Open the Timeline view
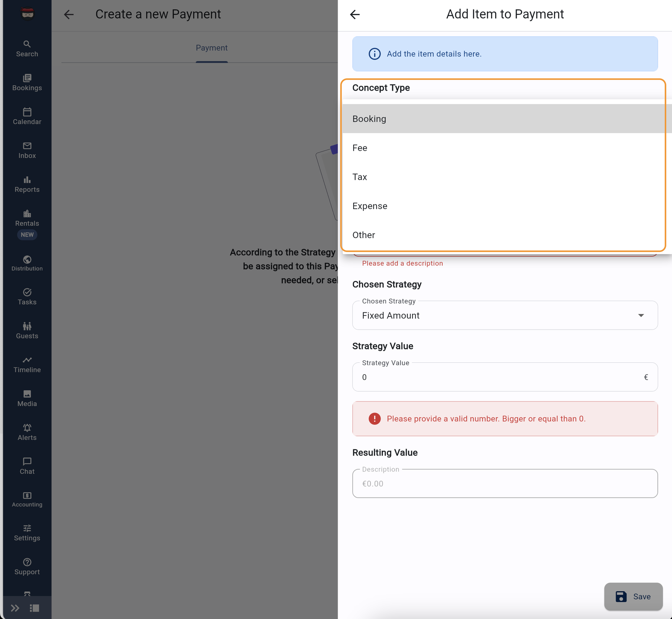 pyautogui.click(x=27, y=364)
